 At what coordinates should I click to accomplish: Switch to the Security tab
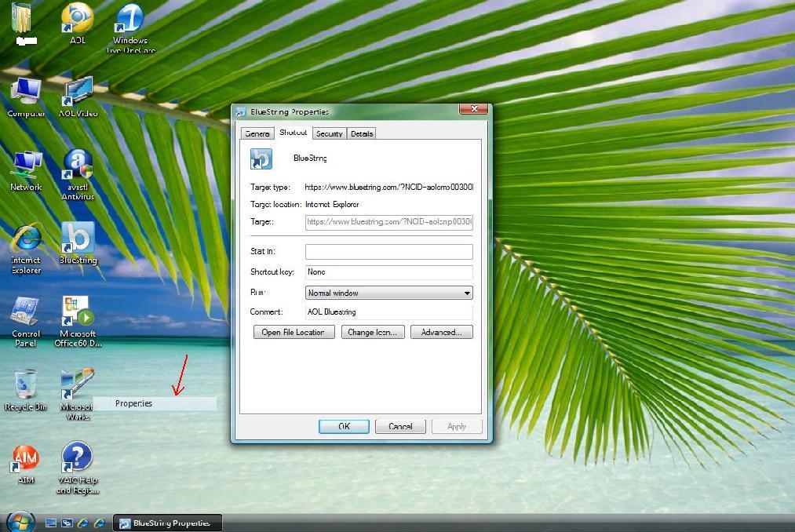click(329, 134)
